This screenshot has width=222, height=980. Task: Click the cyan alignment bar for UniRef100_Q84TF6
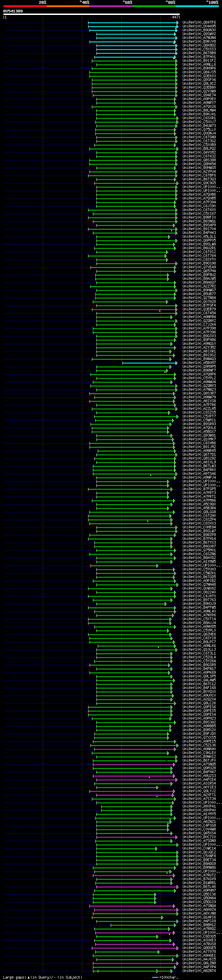click(x=133, y=23)
